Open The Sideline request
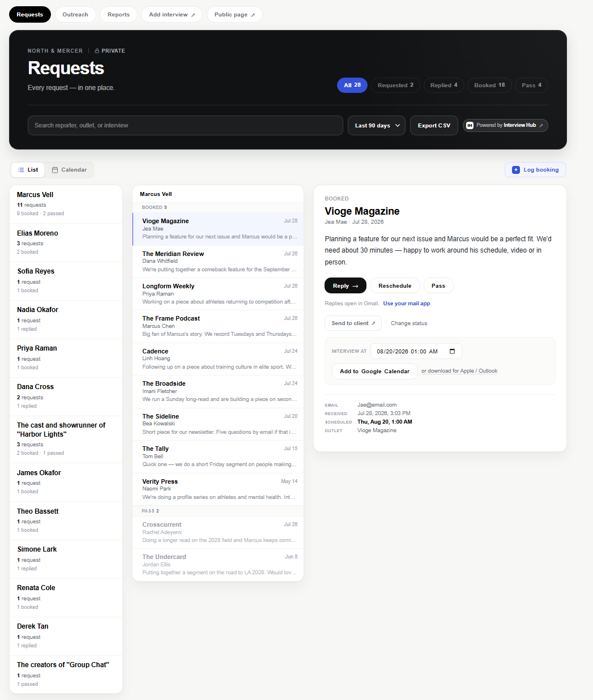Image resolution: width=593 pixels, height=700 pixels. tap(218, 424)
